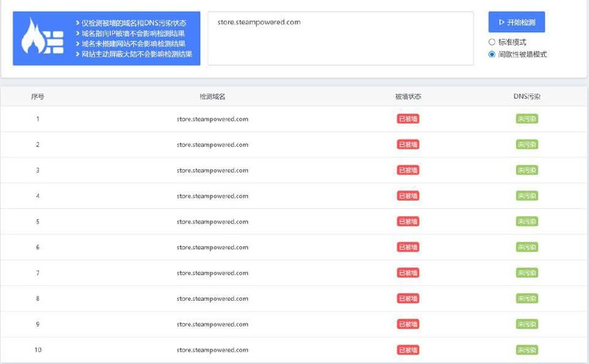This screenshot has height=364, width=589.
Task: Click store.steampowered.com domain in row 7
Action: (x=212, y=273)
